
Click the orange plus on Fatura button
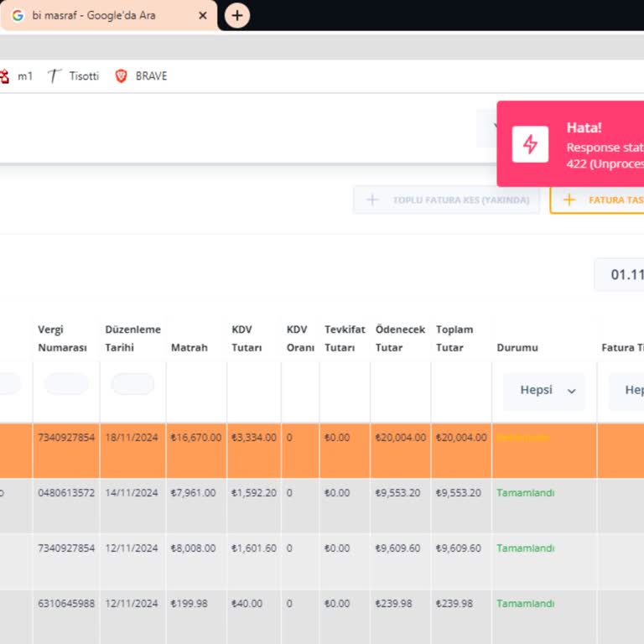tap(569, 200)
